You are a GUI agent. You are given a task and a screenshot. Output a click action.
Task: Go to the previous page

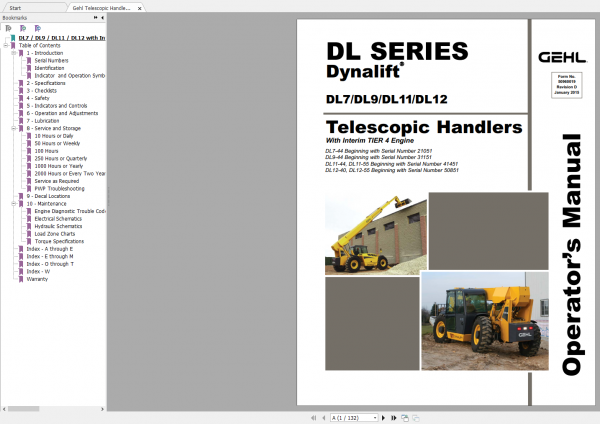[324, 418]
